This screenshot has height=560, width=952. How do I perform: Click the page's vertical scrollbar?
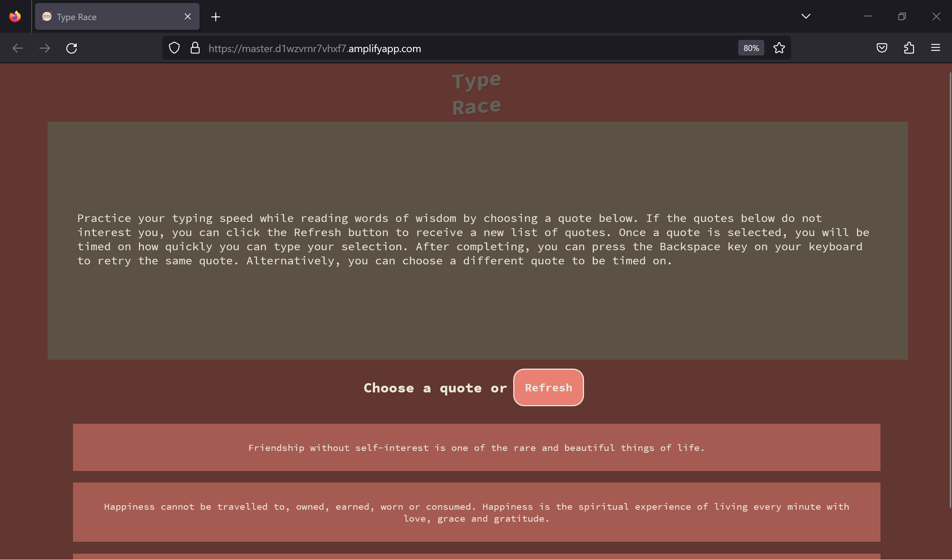point(950,287)
